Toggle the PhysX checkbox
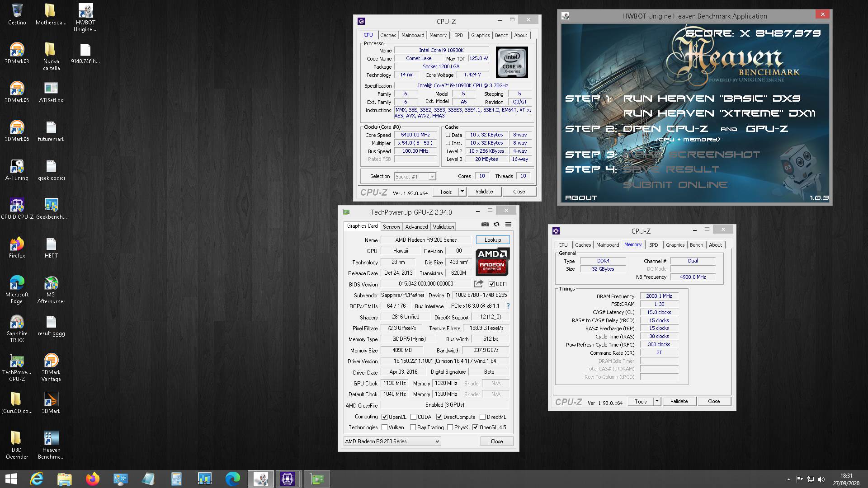Screen dimensions: 868x488 pos(450,427)
